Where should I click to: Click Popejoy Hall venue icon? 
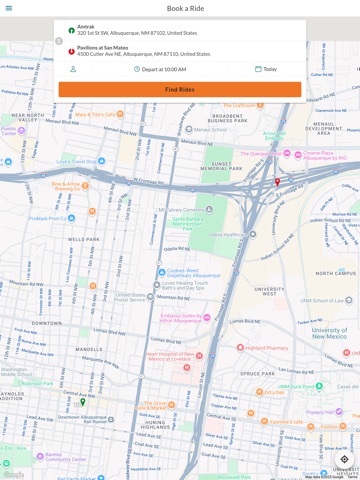click(x=339, y=411)
